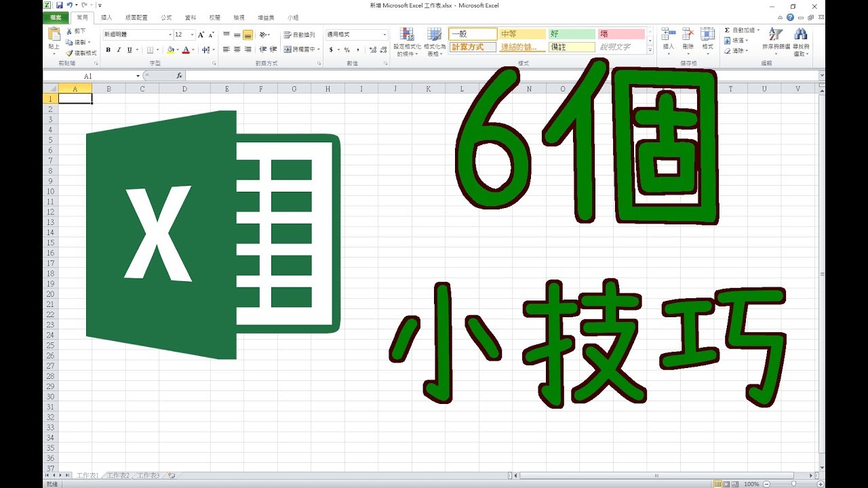Click the text orientation icon
The height and width of the screenshot is (488, 868).
click(264, 35)
